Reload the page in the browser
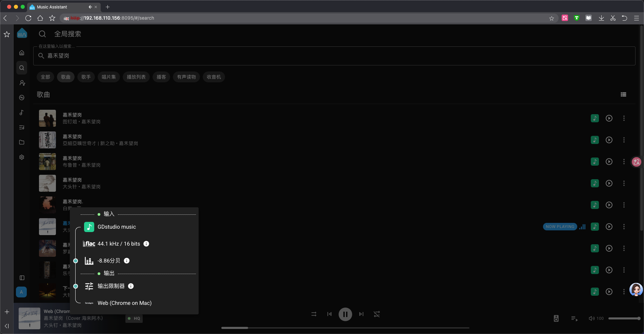 point(28,18)
